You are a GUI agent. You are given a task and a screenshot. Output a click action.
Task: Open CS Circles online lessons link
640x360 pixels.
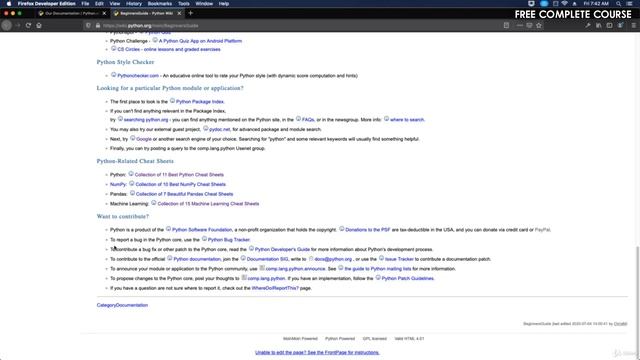tap(169, 49)
